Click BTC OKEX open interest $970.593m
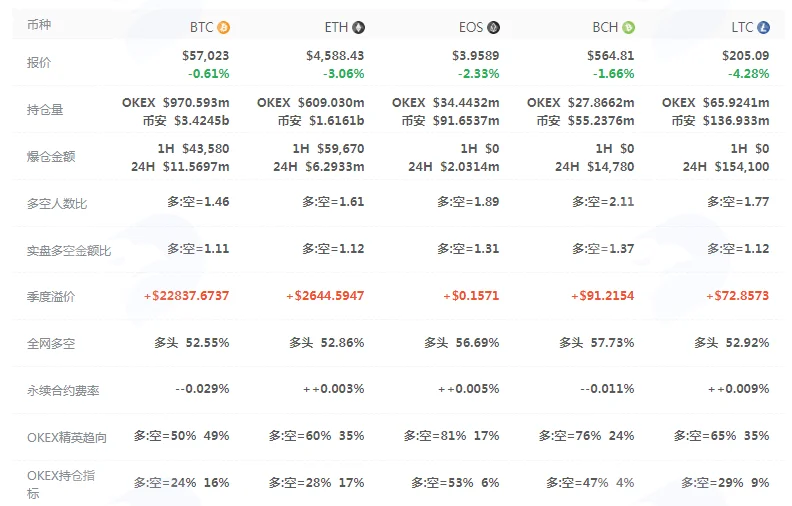The image size is (792, 506). (196, 103)
